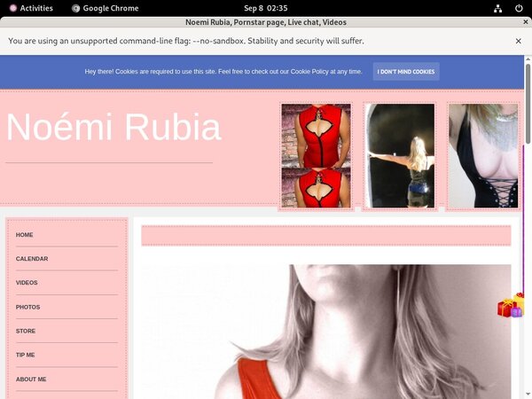Click the gift boxes icon at right edge

511,306
